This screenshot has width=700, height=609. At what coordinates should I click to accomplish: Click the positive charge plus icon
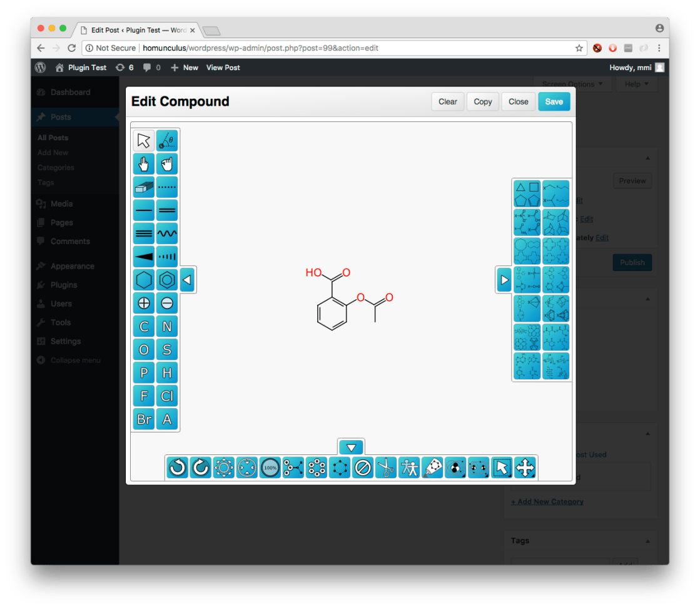click(x=144, y=303)
